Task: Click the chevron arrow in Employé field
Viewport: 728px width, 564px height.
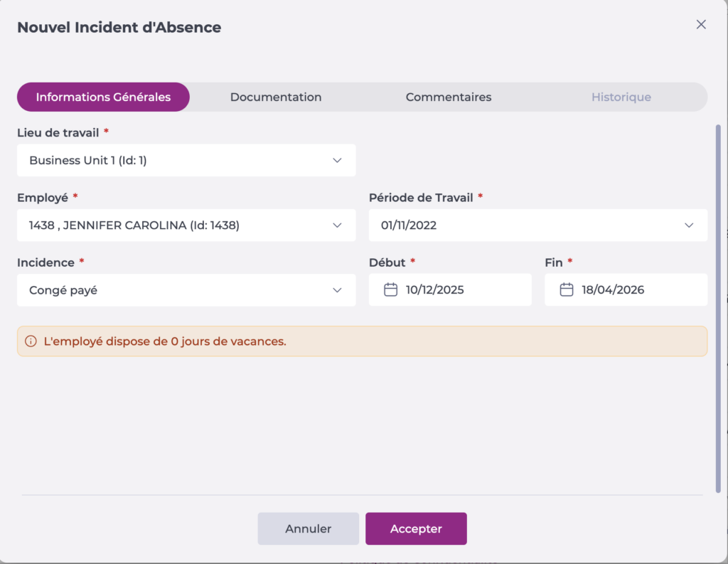Action: (338, 225)
